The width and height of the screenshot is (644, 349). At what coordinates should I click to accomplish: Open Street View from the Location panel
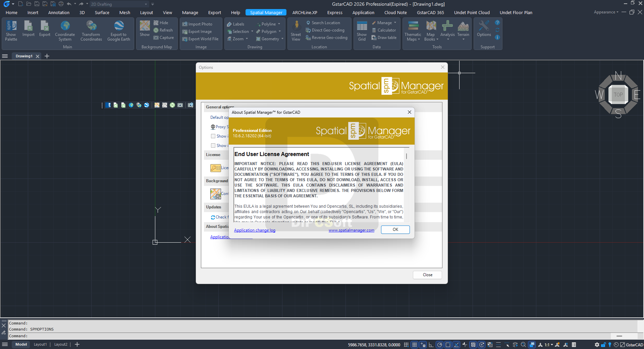coord(296,31)
